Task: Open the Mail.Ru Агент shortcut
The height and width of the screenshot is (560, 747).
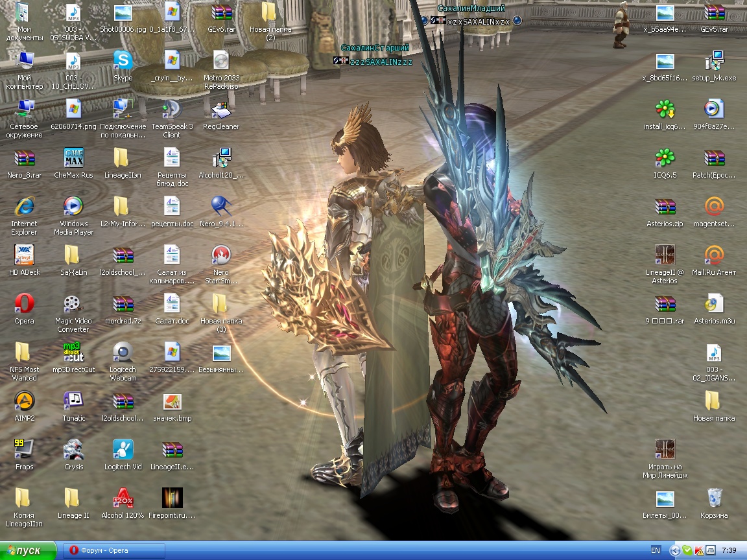Action: tap(714, 255)
